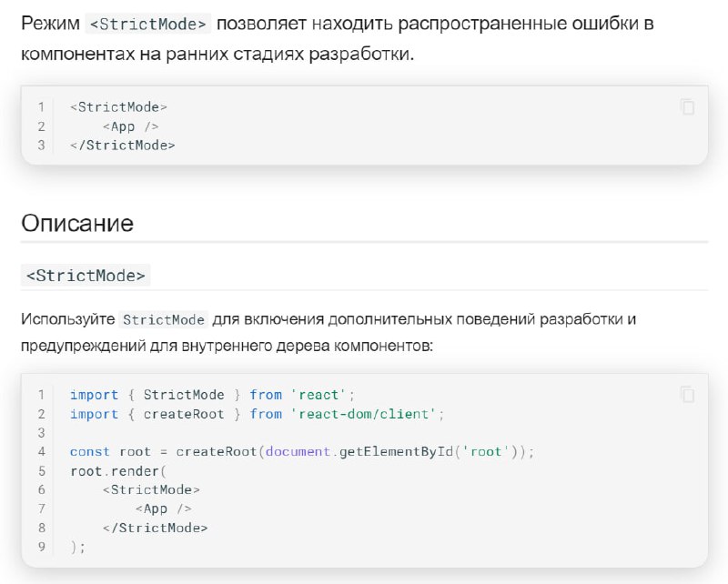Image resolution: width=728 pixels, height=584 pixels.
Task: Click the const keyword on line 4
Action: (89, 452)
